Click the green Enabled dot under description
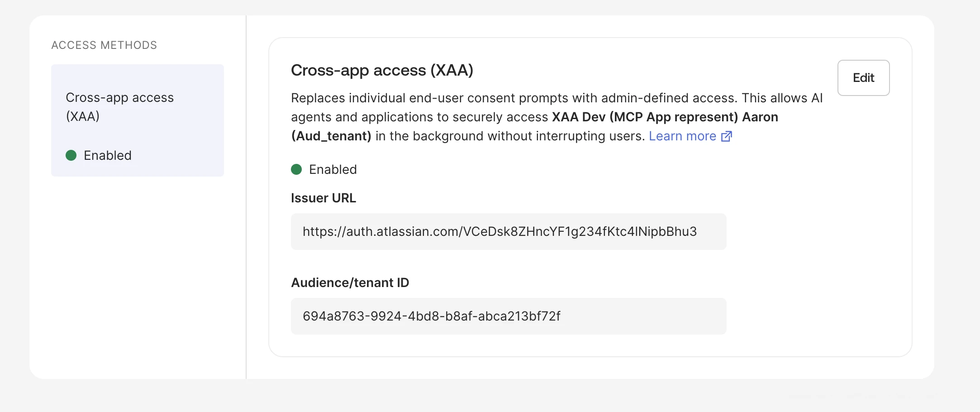980x412 pixels. point(296,169)
